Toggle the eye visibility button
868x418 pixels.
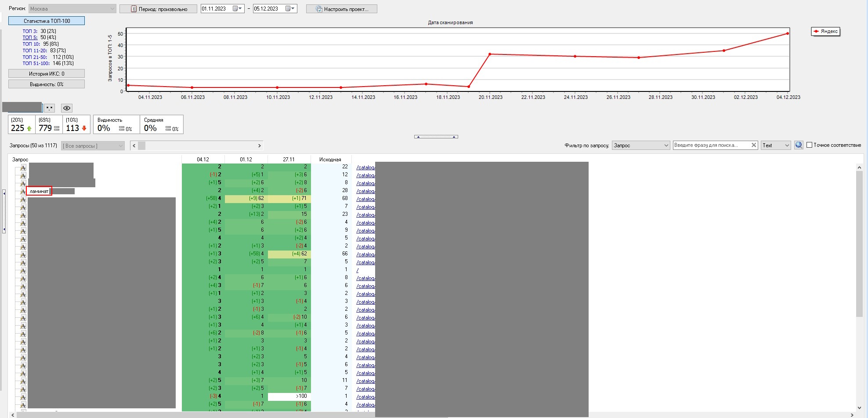[x=66, y=108]
